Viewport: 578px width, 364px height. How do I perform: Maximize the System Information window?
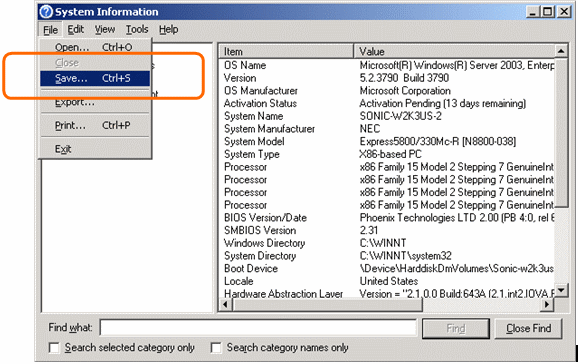pyautogui.click(x=548, y=12)
